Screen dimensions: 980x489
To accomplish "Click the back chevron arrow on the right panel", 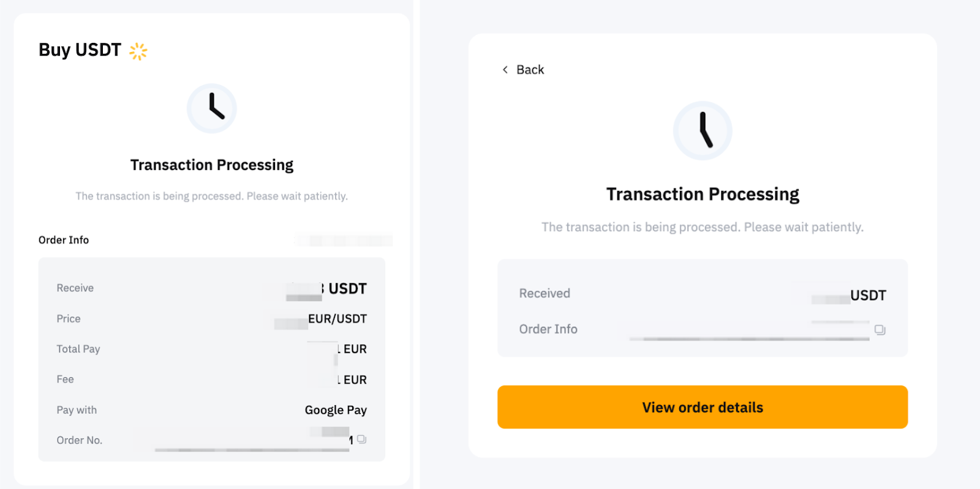I will coord(504,69).
